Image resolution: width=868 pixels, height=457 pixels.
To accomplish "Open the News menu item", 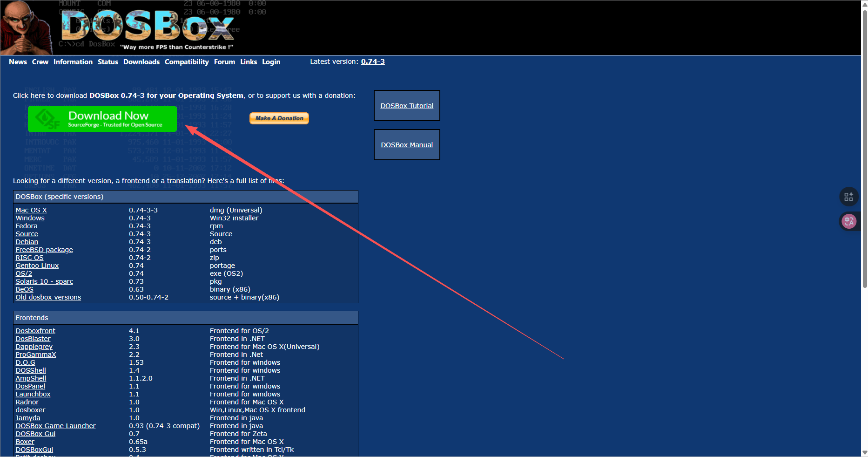I will pyautogui.click(x=18, y=62).
